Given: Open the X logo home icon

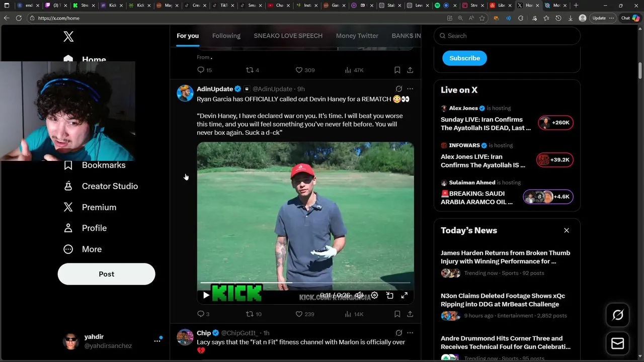Looking at the screenshot, I should tap(68, 36).
